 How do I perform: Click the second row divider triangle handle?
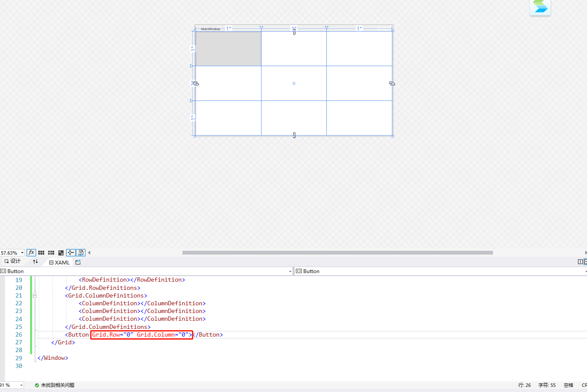(192, 100)
